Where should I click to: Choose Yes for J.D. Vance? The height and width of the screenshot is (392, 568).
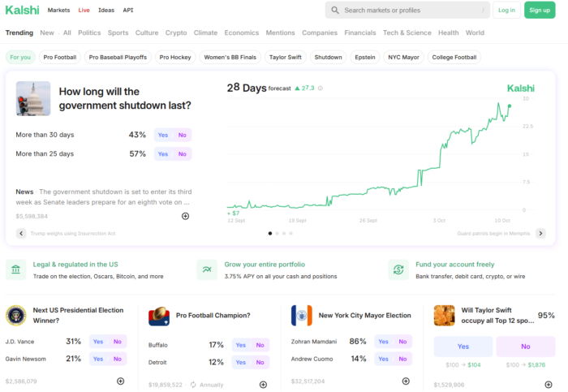coord(97,342)
